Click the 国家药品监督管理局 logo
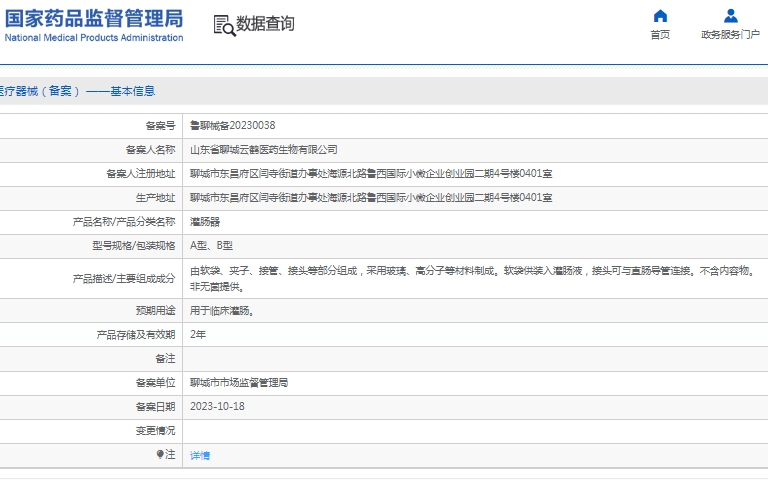The width and height of the screenshot is (768, 483). coord(94,19)
